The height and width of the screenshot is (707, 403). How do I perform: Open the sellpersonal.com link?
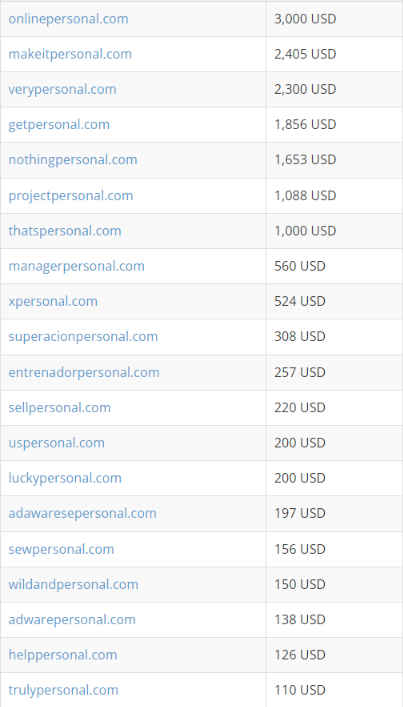point(60,408)
